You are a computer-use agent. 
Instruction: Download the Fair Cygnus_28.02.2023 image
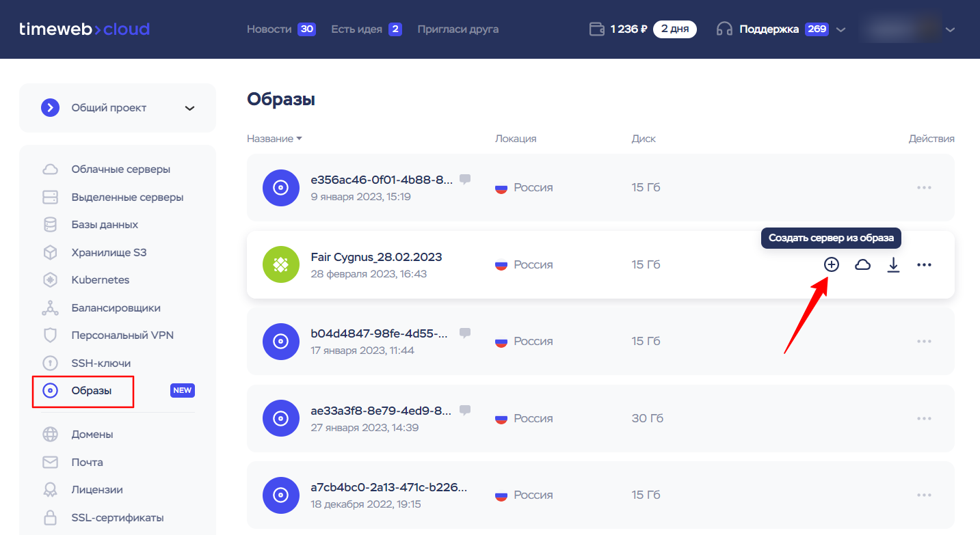[893, 265]
